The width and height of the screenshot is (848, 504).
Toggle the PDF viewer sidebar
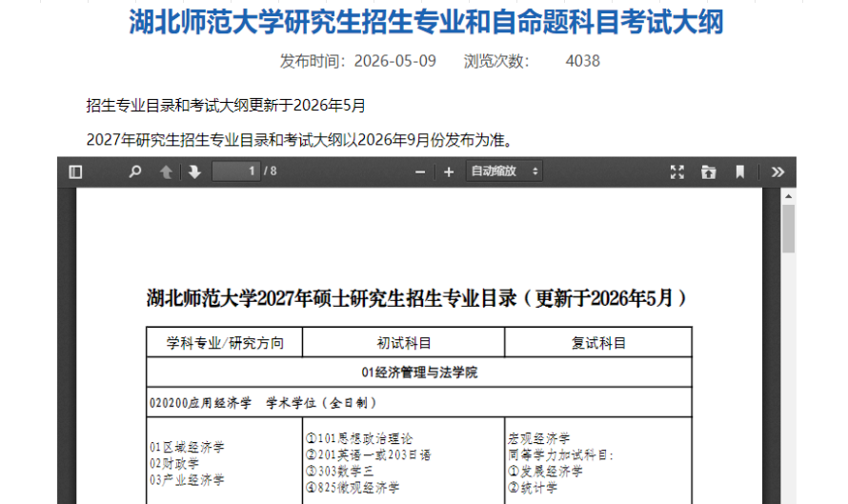pos(75,171)
